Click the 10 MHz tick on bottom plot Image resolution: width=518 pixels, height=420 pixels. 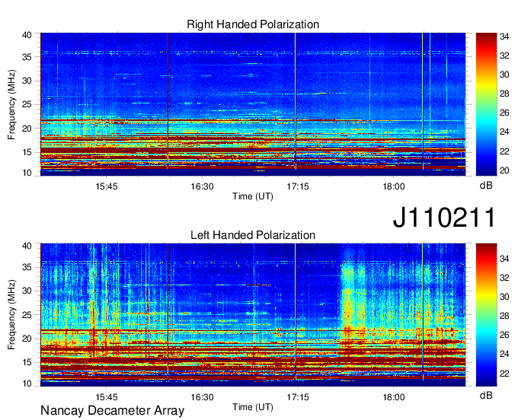pos(27,383)
